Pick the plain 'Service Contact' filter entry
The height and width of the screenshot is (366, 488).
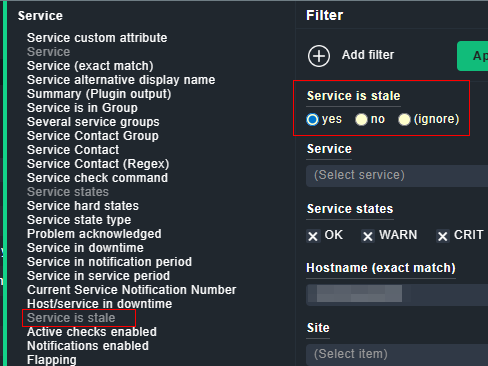point(73,150)
